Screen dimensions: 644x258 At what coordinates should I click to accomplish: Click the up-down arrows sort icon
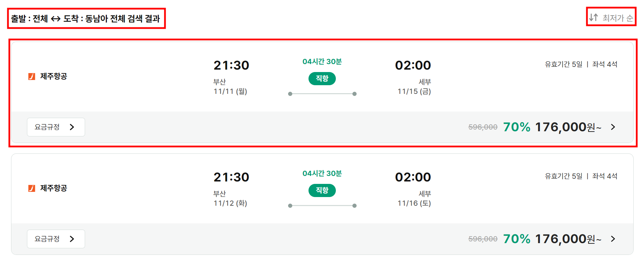592,17
